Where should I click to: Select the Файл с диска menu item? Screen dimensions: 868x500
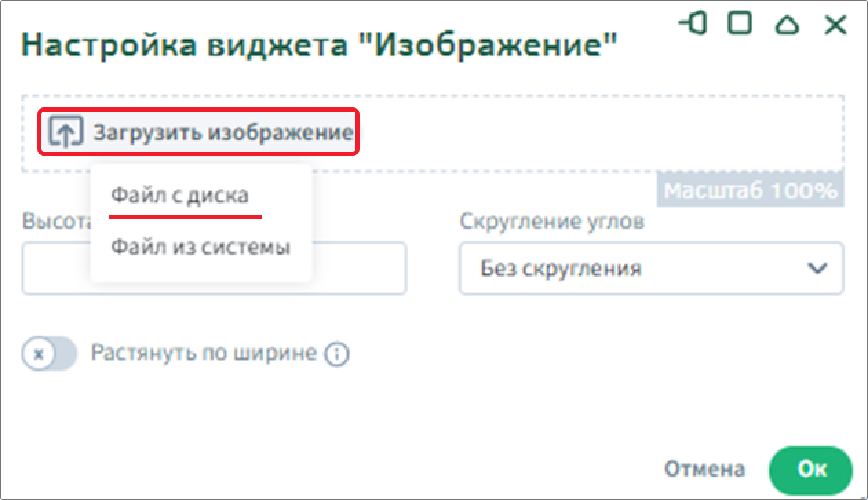pos(180,196)
